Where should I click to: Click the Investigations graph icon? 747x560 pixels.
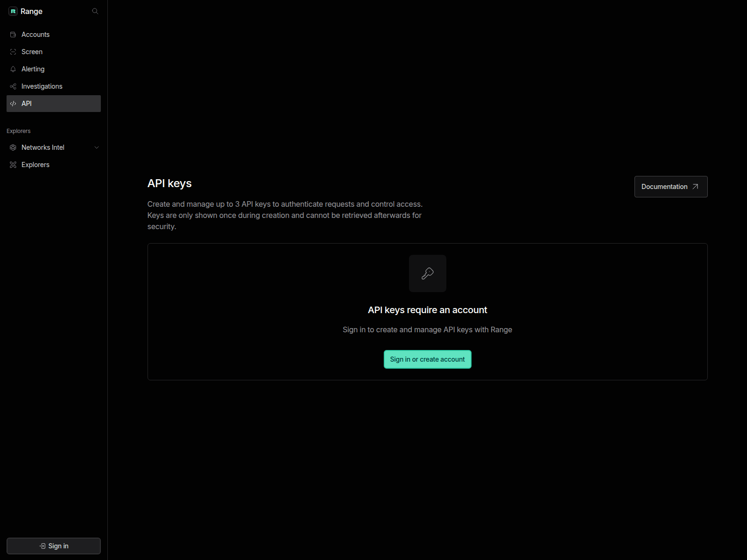13,86
